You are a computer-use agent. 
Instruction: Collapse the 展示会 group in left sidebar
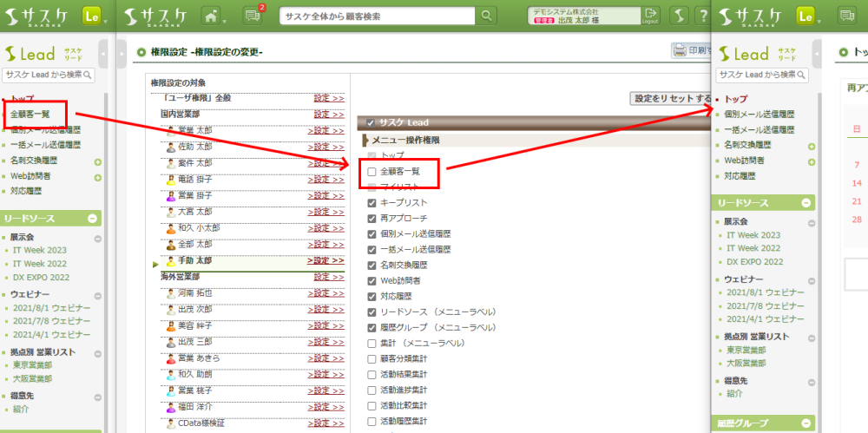point(97,237)
